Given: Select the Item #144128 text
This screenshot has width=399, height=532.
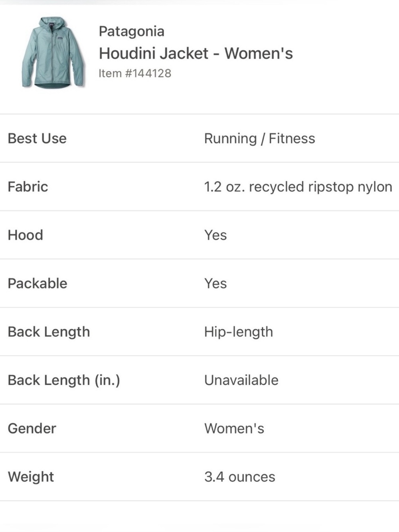Looking at the screenshot, I should pyautogui.click(x=135, y=73).
